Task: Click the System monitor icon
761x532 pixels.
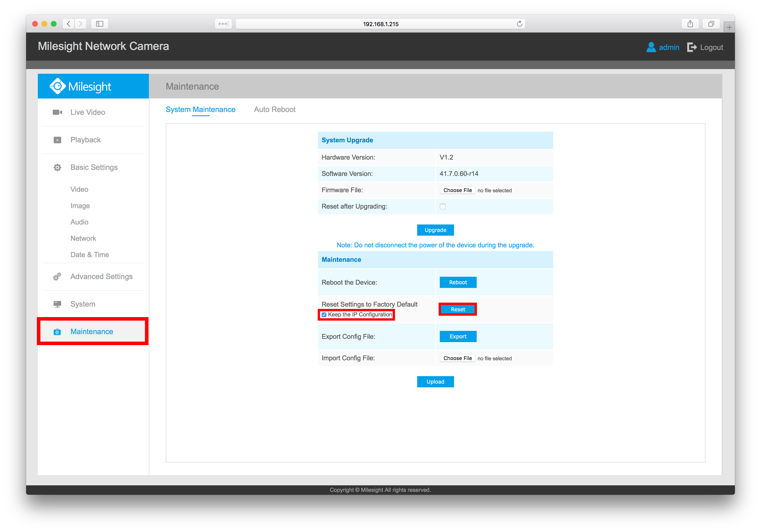Action: point(57,304)
